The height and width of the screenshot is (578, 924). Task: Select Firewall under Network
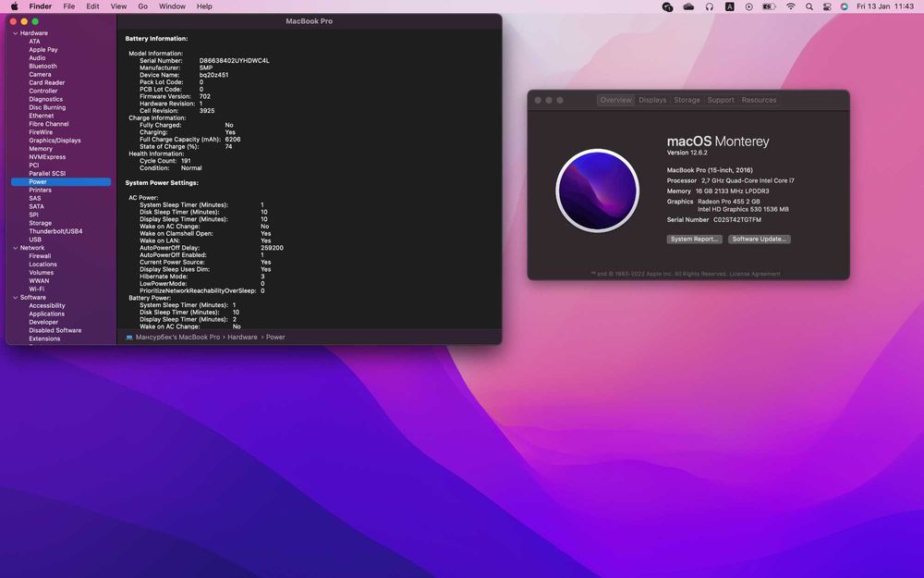[40, 256]
